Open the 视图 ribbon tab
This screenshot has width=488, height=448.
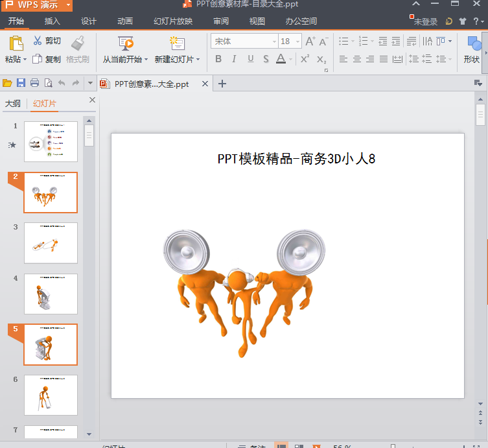pyautogui.click(x=257, y=21)
